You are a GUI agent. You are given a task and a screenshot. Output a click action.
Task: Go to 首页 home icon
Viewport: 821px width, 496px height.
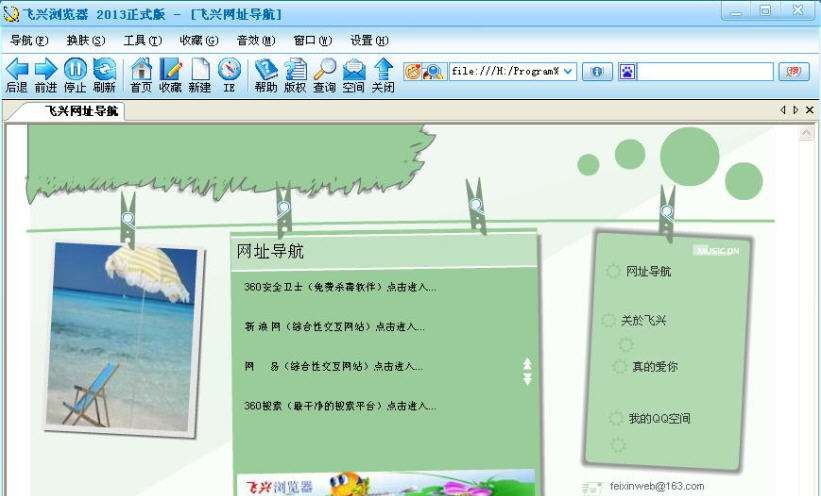pyautogui.click(x=141, y=69)
